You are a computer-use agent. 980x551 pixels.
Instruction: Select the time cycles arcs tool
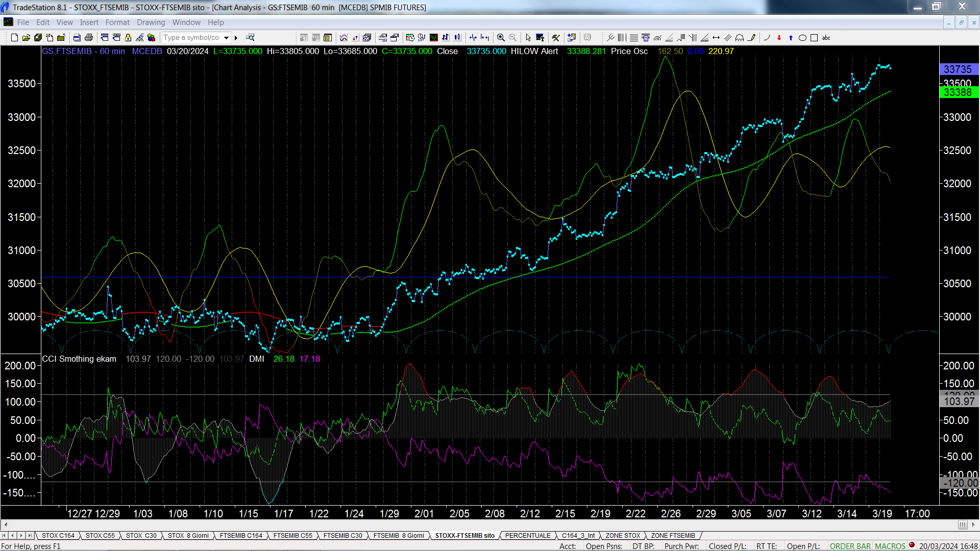point(740,37)
